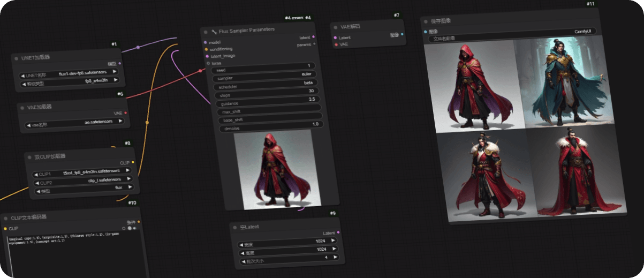Click the conditioning input socket on Flux Sampler
This screenshot has height=278, width=644.
click(206, 49)
